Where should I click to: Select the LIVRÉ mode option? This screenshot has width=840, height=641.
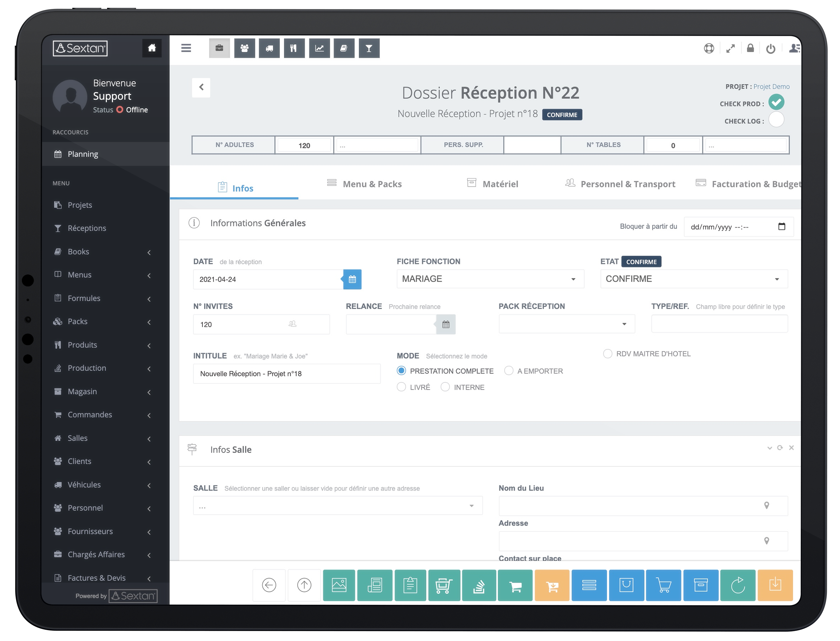401,387
